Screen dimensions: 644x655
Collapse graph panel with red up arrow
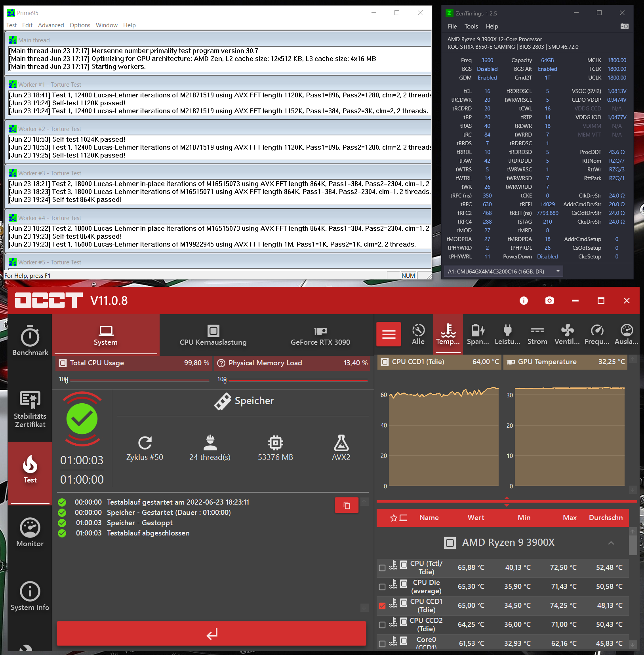[x=507, y=498]
